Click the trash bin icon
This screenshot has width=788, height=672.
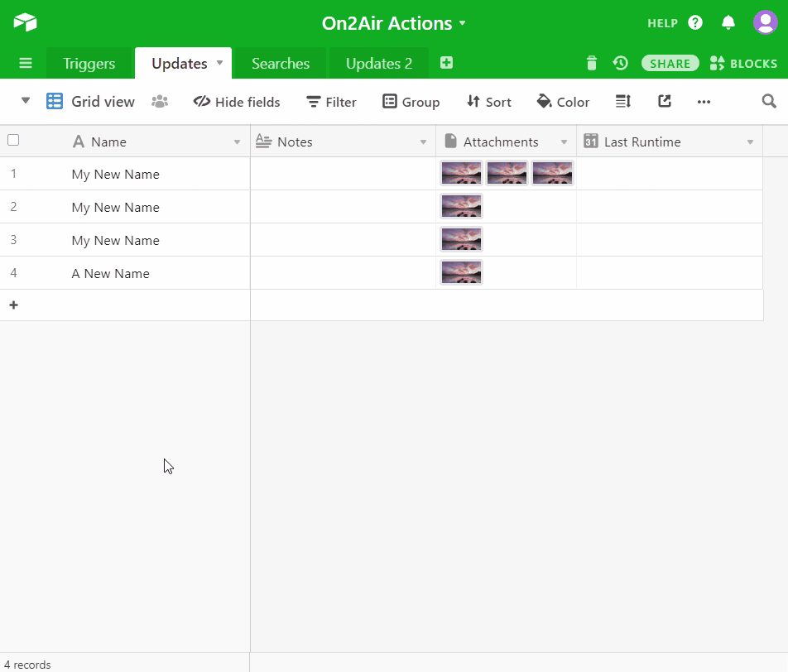pos(591,63)
